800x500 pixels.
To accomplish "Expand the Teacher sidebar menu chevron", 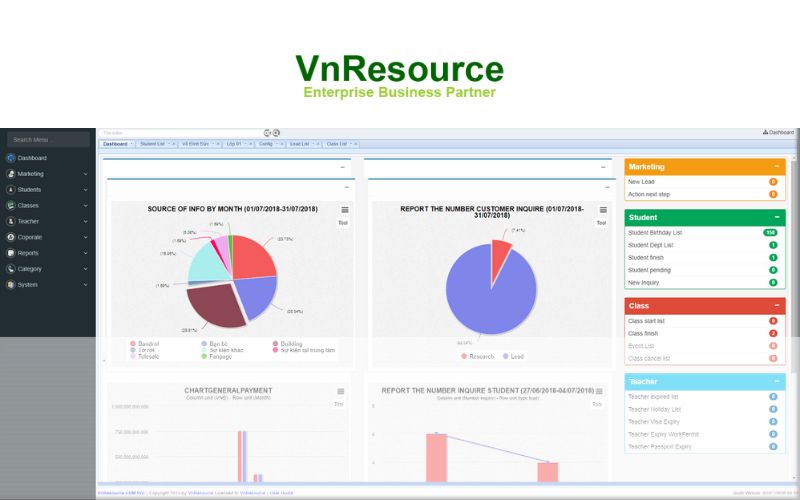I will tap(85, 221).
